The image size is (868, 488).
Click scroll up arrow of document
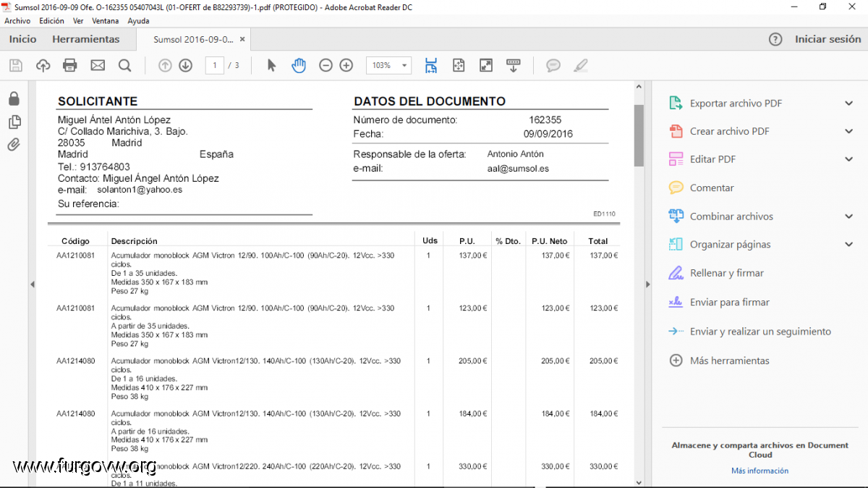[639, 87]
